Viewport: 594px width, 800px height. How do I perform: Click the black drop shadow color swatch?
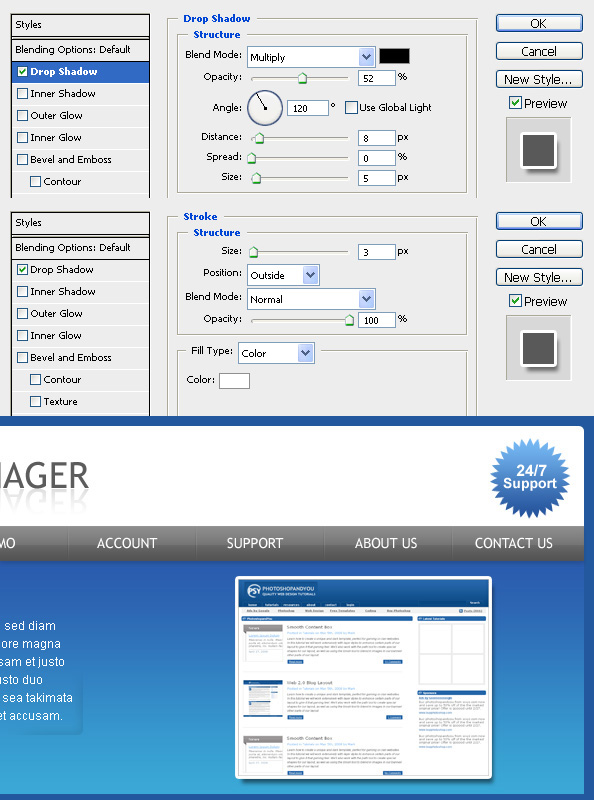pyautogui.click(x=394, y=56)
